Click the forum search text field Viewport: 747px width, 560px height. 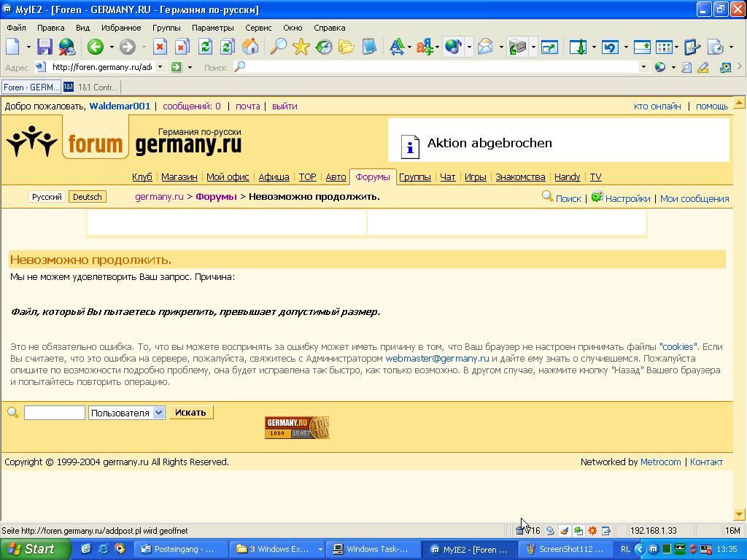tap(55, 413)
